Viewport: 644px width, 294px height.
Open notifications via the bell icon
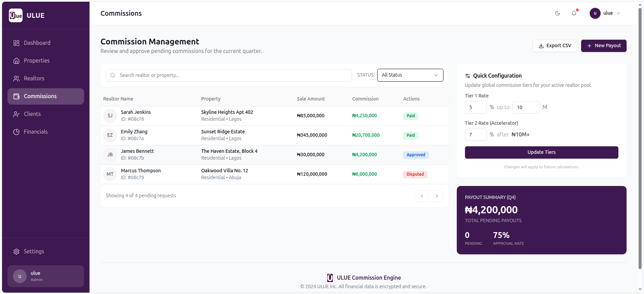pos(574,13)
